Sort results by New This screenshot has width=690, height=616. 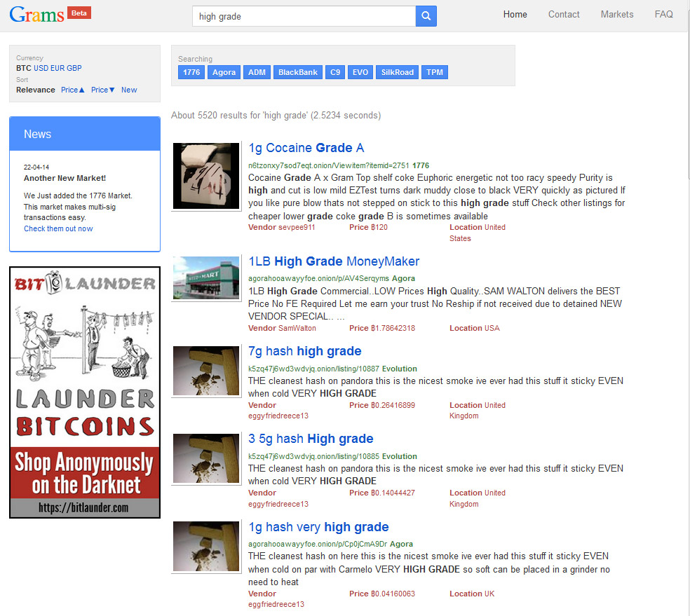(129, 90)
